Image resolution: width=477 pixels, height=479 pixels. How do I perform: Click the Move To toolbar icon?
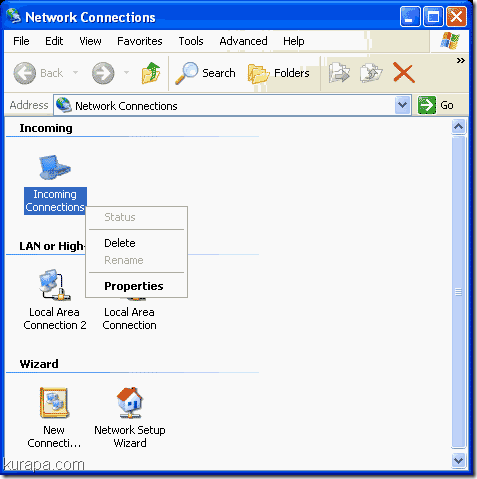tap(339, 73)
